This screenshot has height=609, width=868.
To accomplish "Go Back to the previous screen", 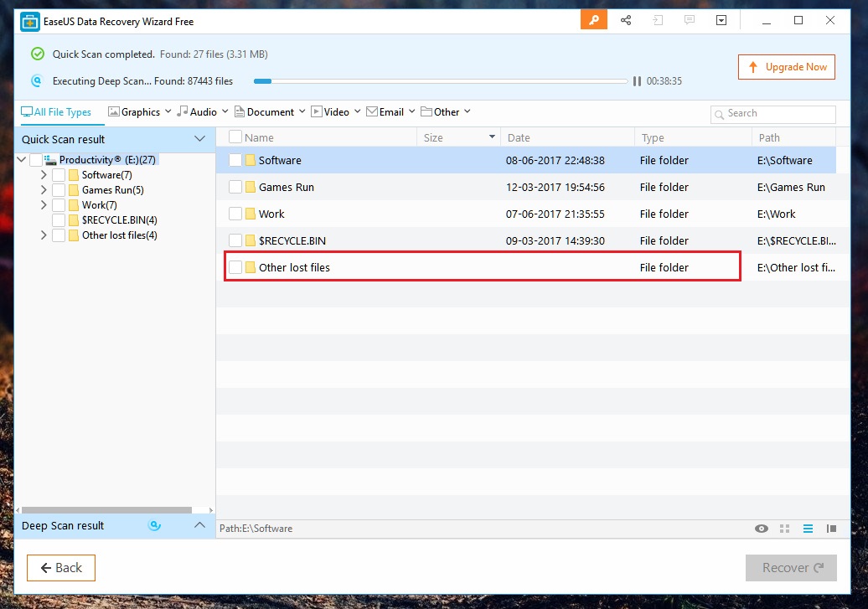I will pos(61,567).
